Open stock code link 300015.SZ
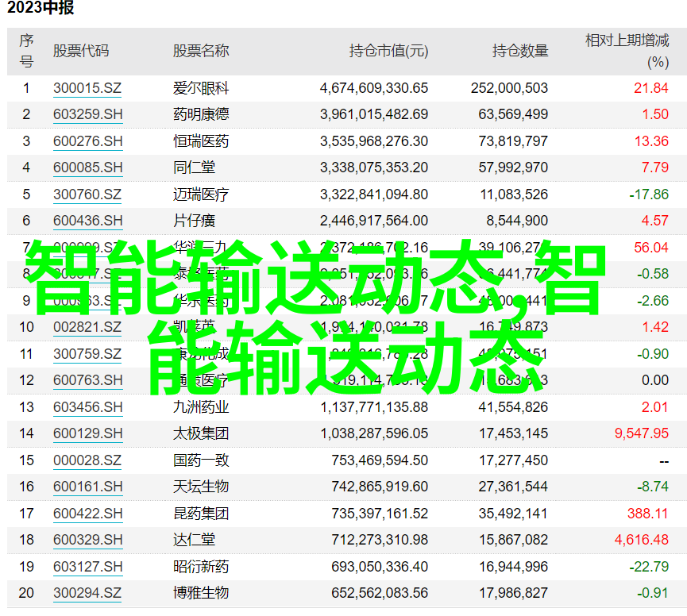The image size is (687, 616). pos(87,88)
